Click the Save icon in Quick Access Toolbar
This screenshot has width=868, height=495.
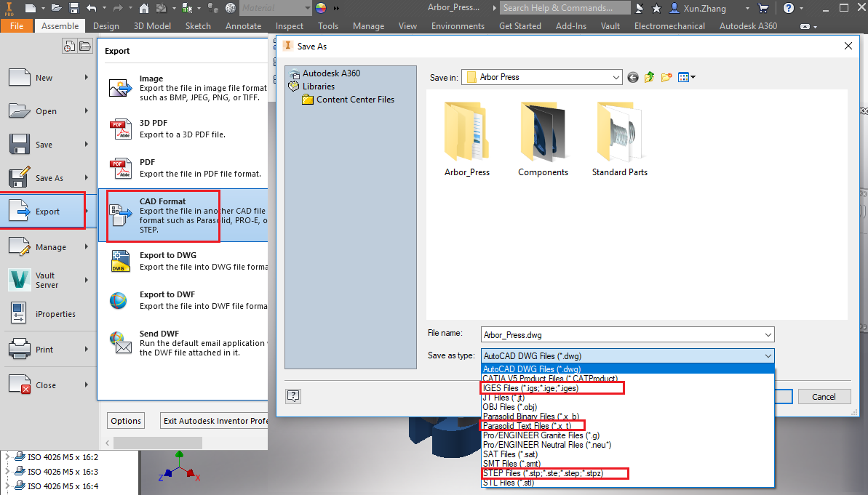74,7
